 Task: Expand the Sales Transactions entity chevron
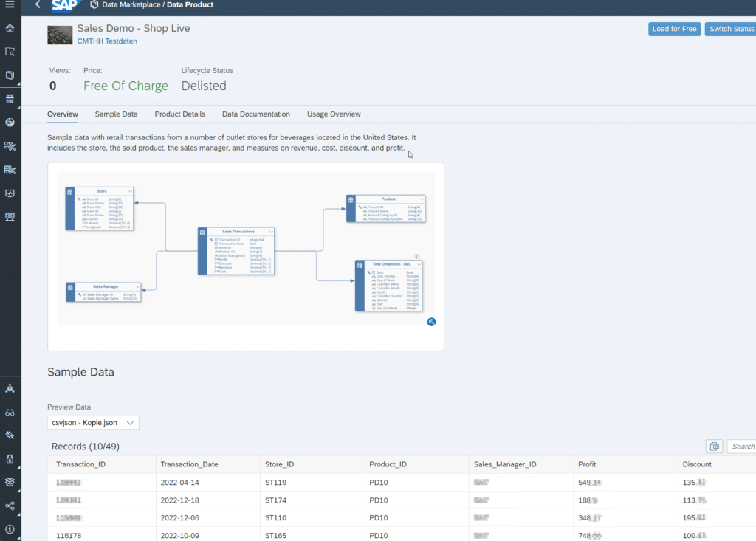tap(271, 232)
